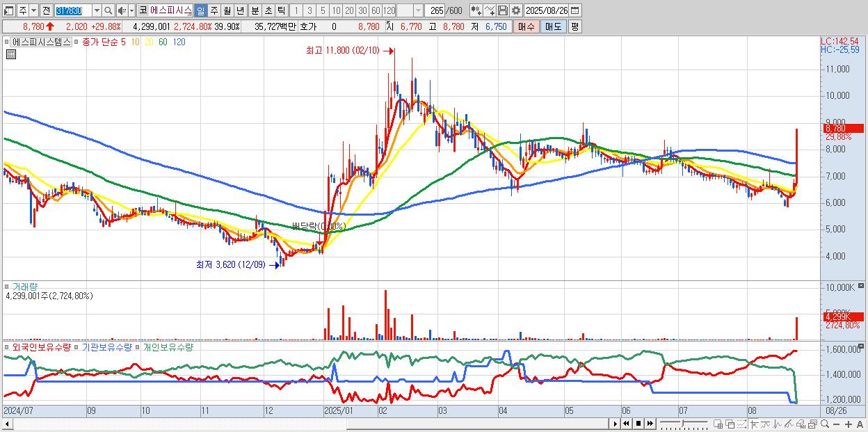Click the 3D bar chart icon
The image size is (868, 432).
coord(801,424)
